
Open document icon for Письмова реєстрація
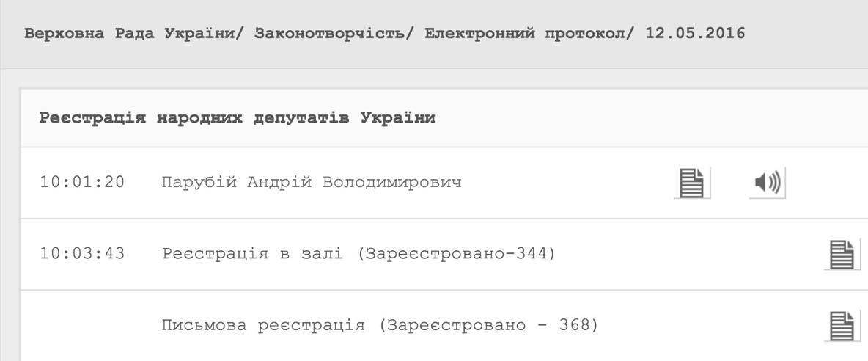[x=841, y=325]
